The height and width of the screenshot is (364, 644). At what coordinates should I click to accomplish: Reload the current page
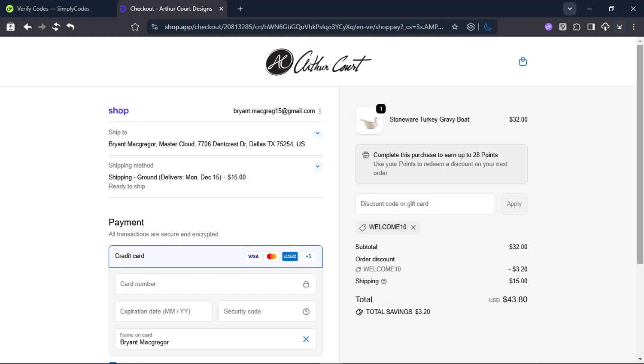(x=56, y=27)
